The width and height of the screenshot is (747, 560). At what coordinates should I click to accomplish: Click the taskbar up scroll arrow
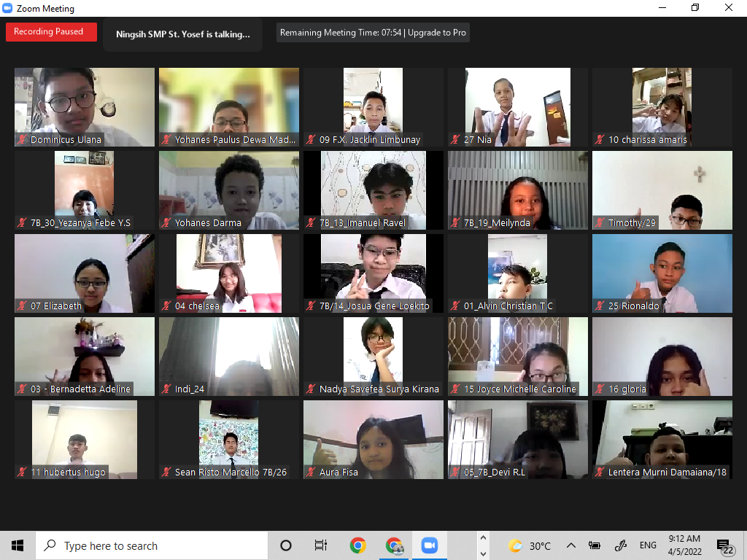483,538
